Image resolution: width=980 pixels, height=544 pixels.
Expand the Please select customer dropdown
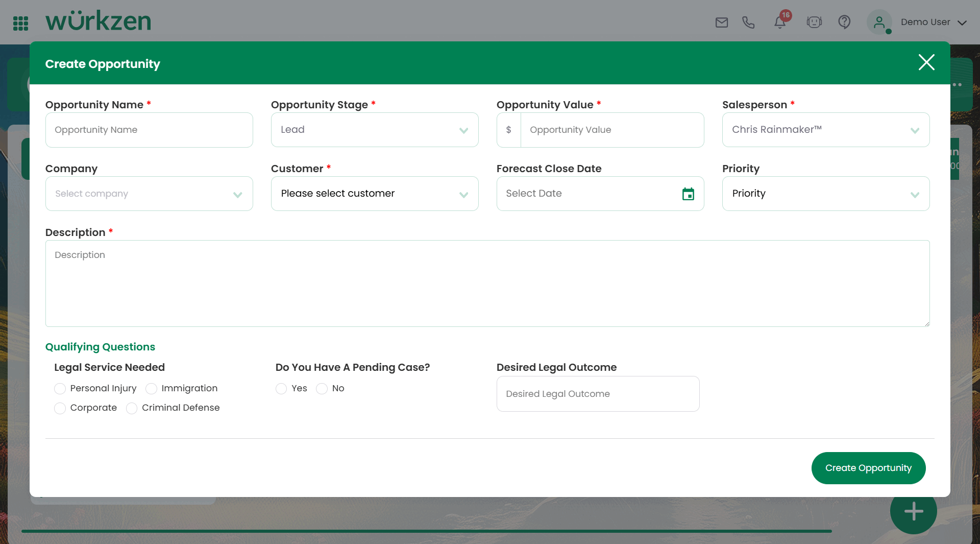pos(375,194)
